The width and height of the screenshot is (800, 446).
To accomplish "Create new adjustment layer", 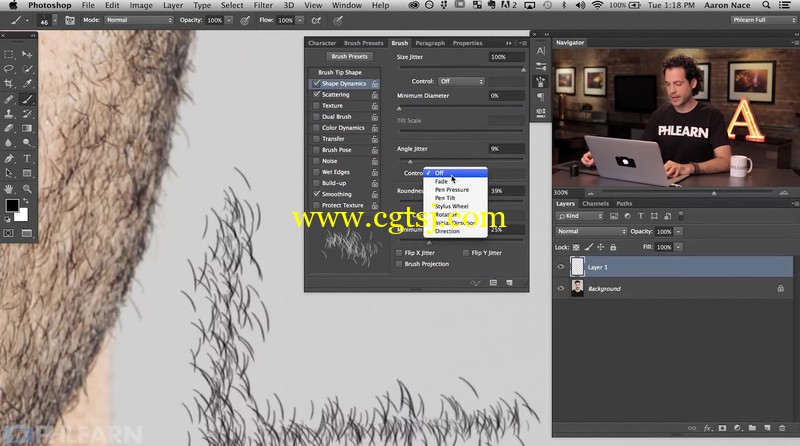I will coord(737,428).
